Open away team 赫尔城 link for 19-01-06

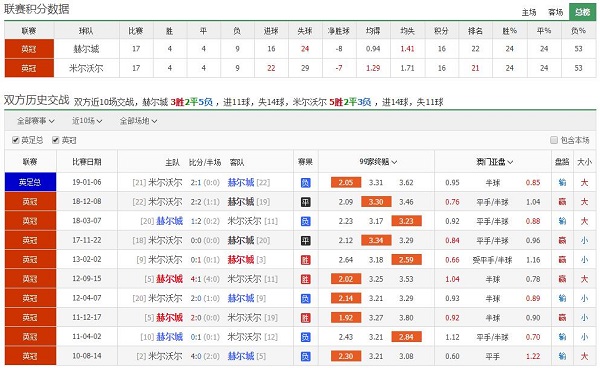241,182
